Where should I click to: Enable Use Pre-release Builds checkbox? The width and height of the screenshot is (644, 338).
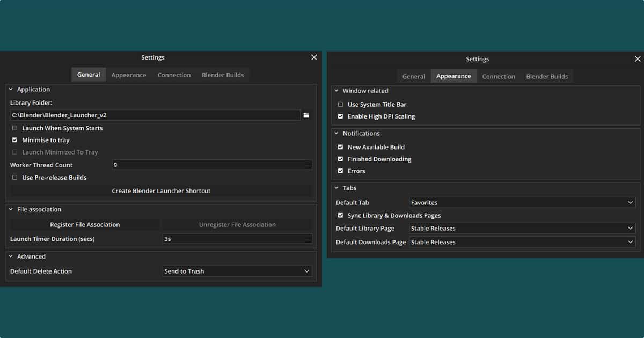click(15, 178)
